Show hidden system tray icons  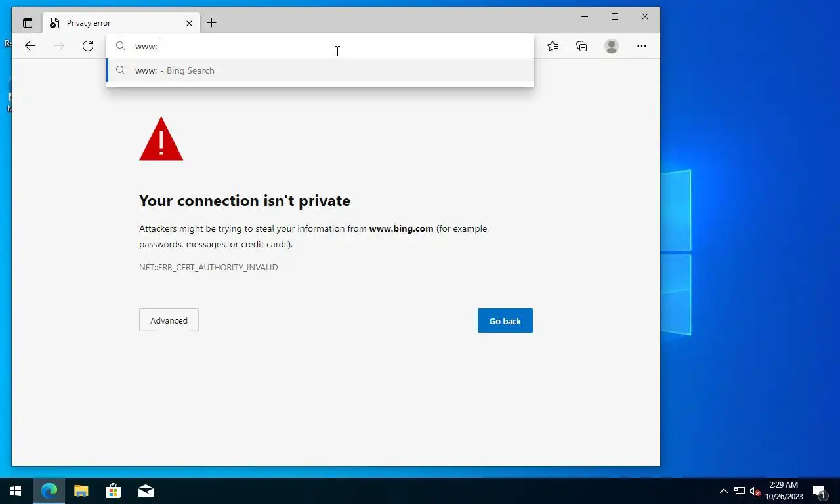724,491
